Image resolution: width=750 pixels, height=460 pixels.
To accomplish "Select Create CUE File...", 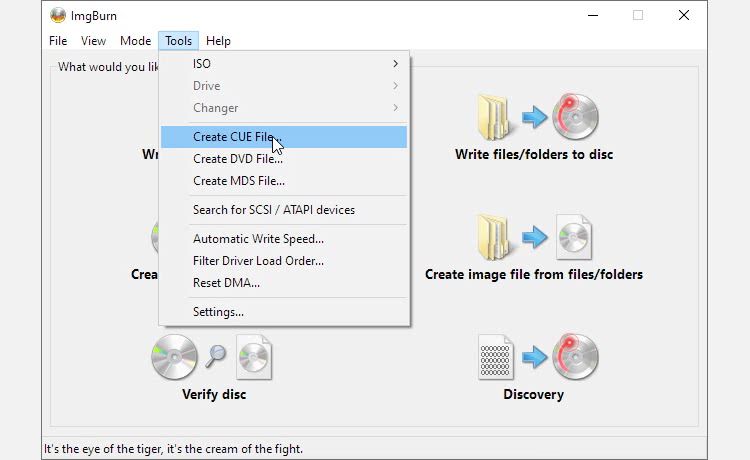I will tap(284, 137).
